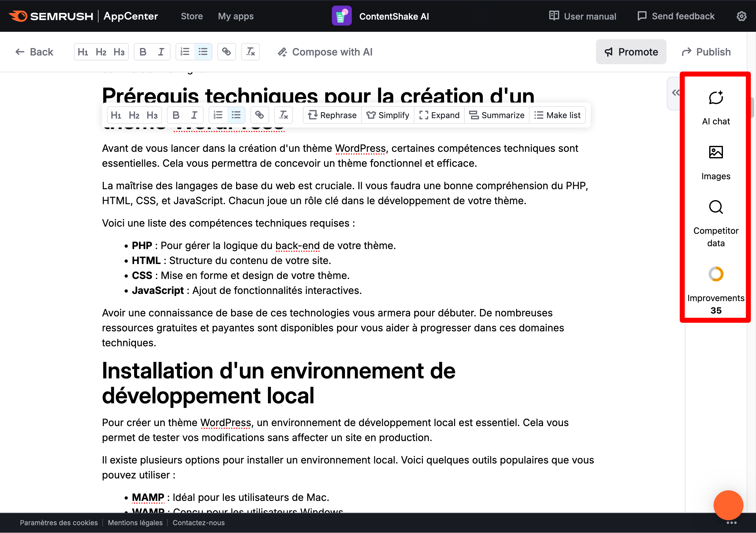The image size is (756, 533).
Task: Click the three-dots menu in the footer
Action: pyautogui.click(x=732, y=523)
